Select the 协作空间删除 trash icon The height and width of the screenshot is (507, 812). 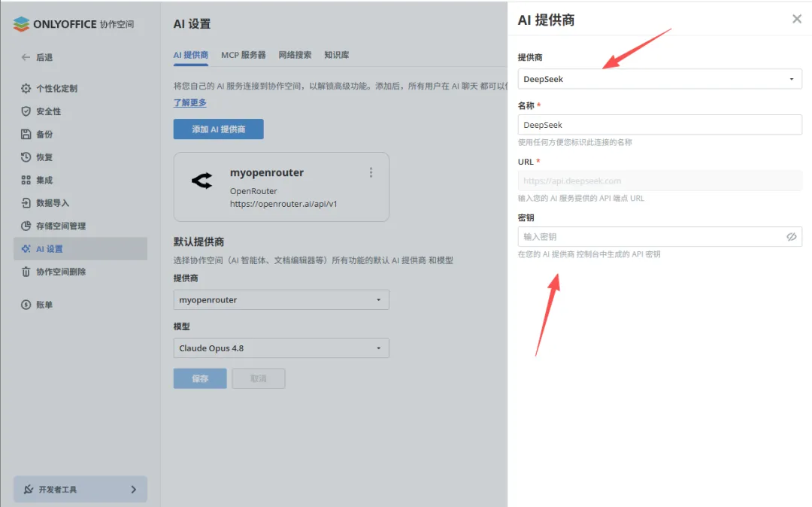click(26, 272)
